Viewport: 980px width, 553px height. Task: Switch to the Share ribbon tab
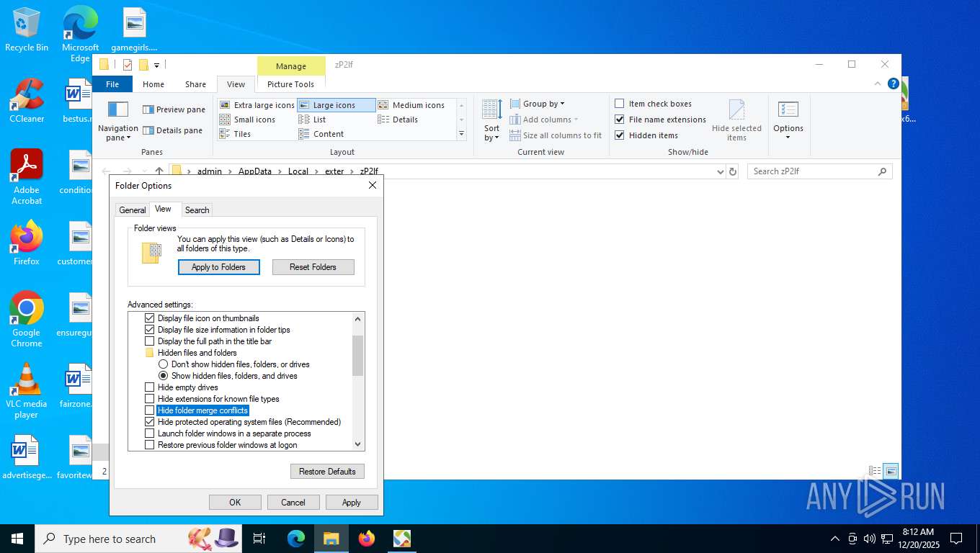click(x=195, y=84)
